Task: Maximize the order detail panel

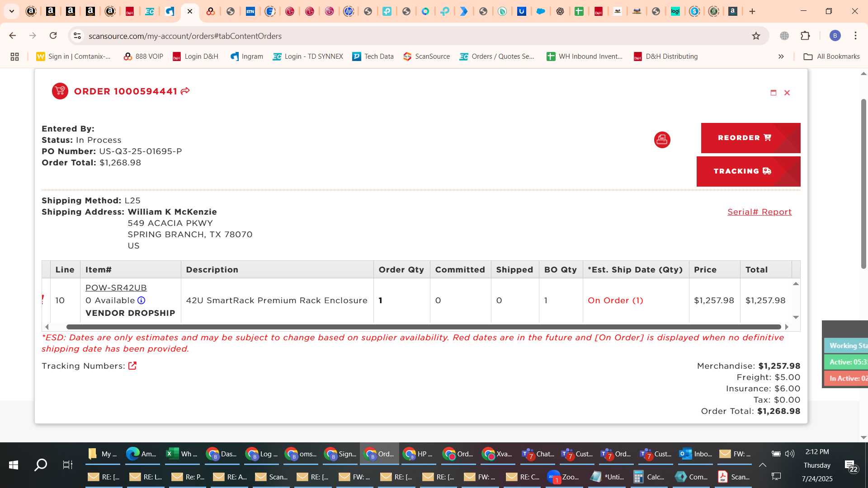Action: click(x=774, y=93)
